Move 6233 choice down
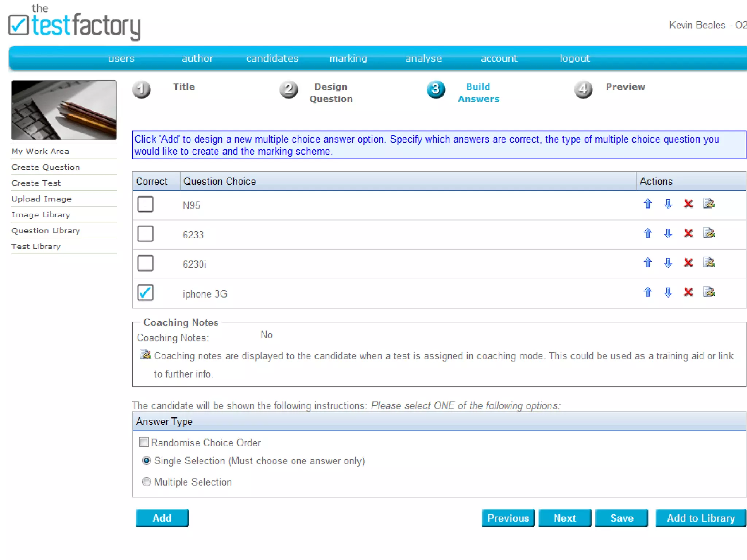The height and width of the screenshot is (560, 747). click(x=668, y=233)
